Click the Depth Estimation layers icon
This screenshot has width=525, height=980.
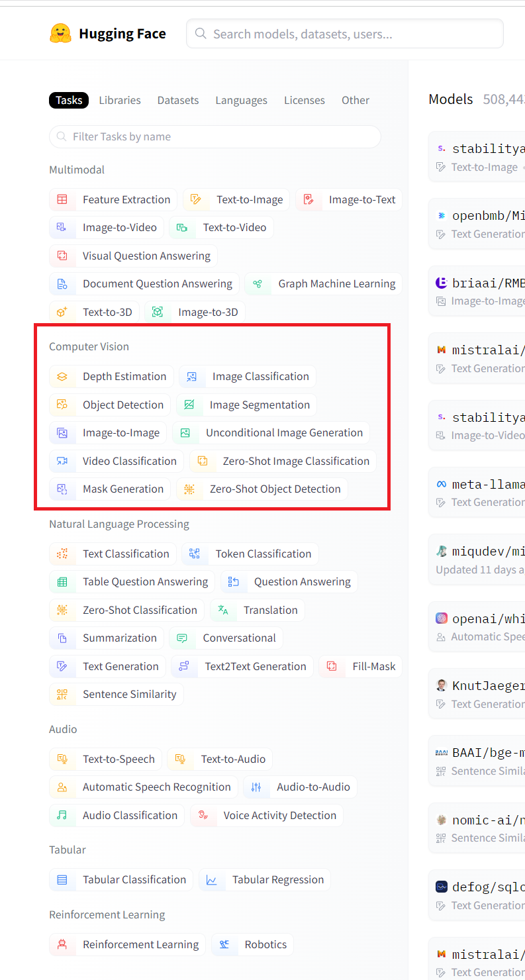click(62, 376)
